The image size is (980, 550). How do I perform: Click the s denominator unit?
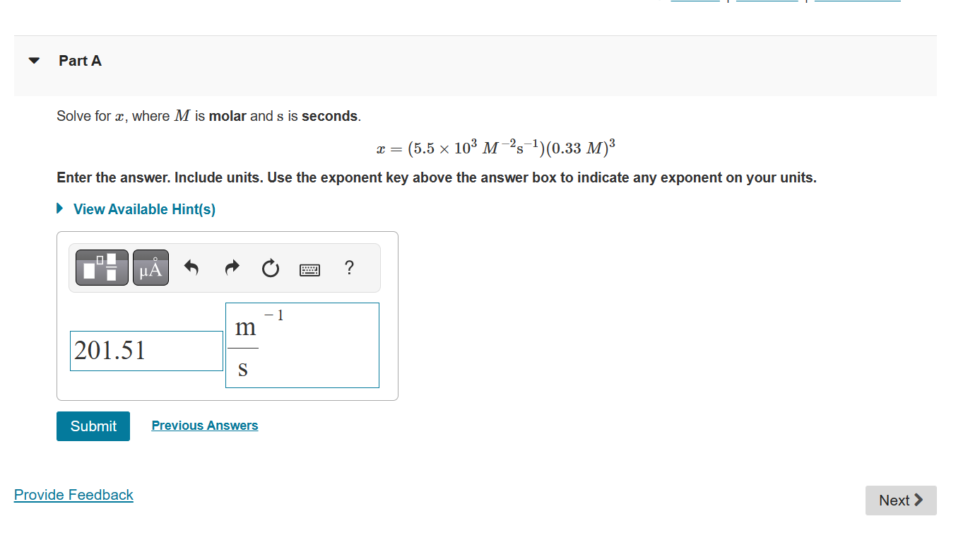point(243,368)
